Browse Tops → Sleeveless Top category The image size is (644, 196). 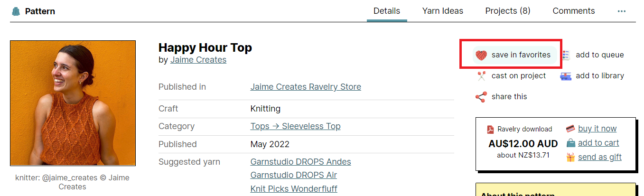click(295, 126)
